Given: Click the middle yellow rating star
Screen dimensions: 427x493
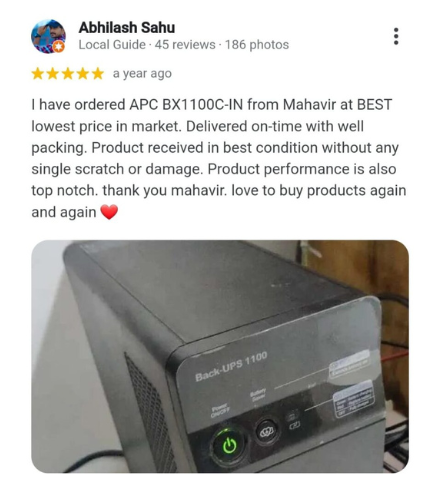Looking at the screenshot, I should click(x=68, y=74).
